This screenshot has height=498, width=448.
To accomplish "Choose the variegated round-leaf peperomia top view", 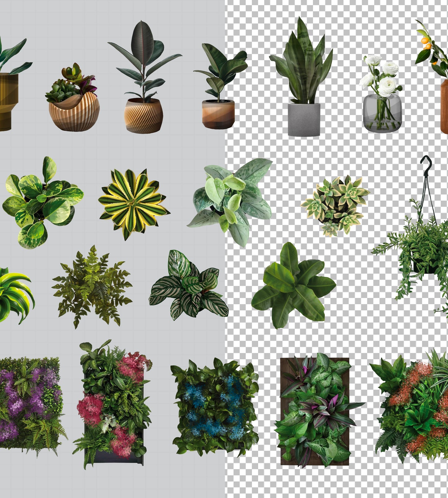I will click(43, 203).
